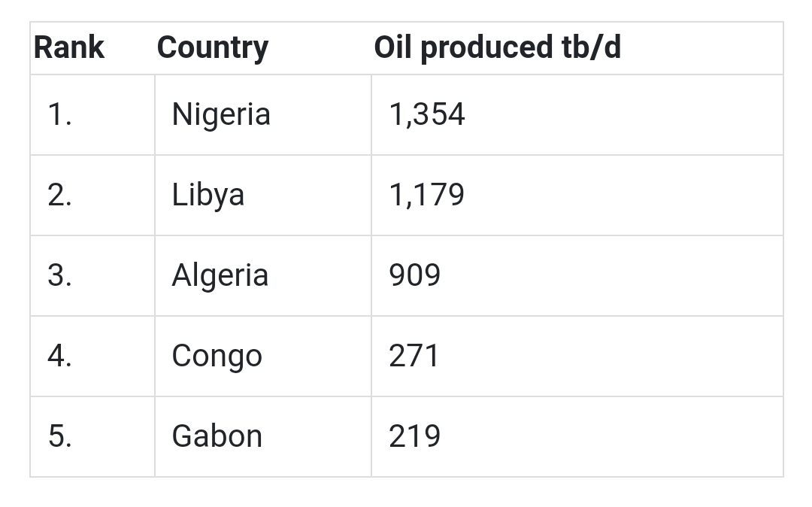Click the rank '5.' cell
Viewport: 812px width, 507px height.
click(60, 436)
